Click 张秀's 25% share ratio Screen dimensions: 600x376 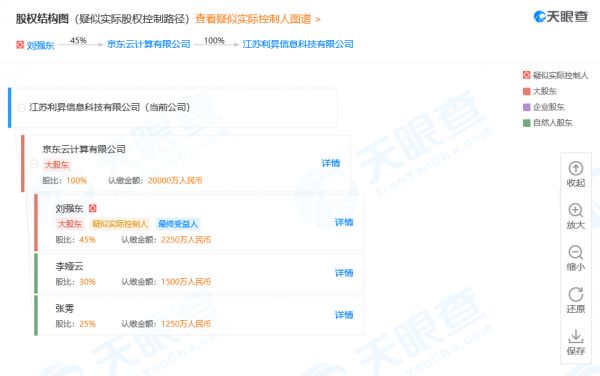tap(87, 324)
